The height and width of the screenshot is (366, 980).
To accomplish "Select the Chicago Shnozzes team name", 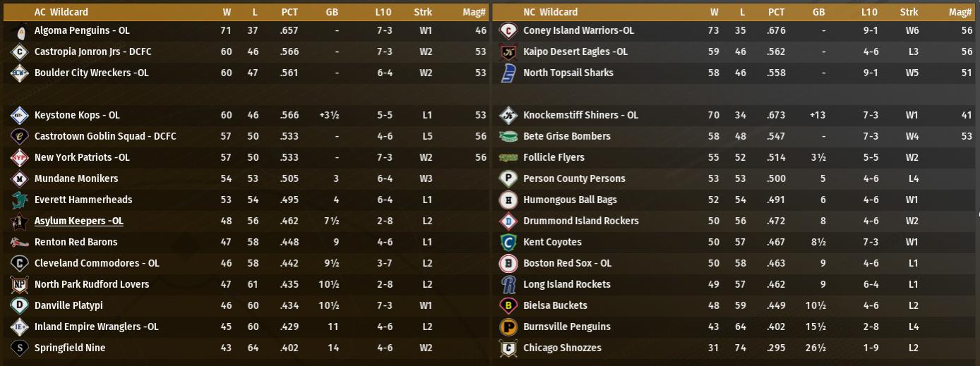I will coord(562,348).
